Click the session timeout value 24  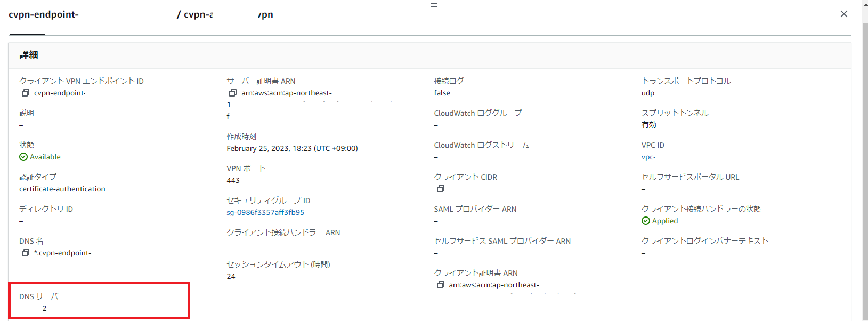(x=231, y=277)
